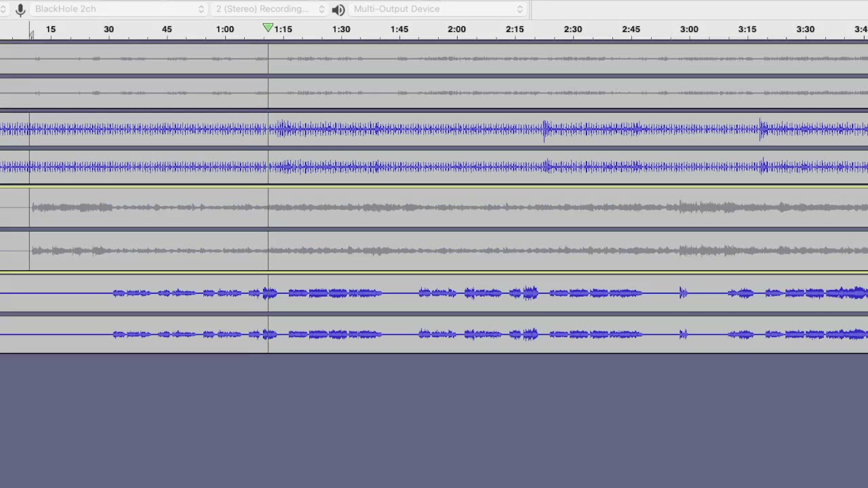Click the 2:45 mark on the timeline ruler

[x=631, y=29]
